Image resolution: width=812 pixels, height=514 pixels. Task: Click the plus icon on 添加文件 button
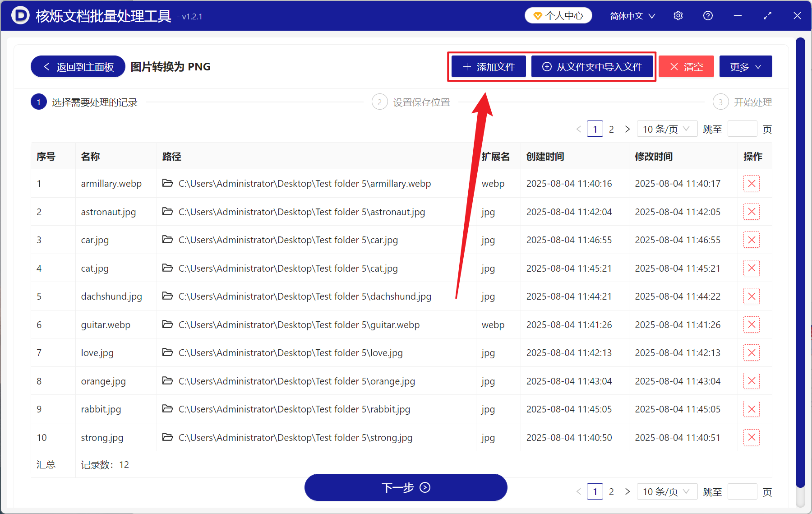466,66
